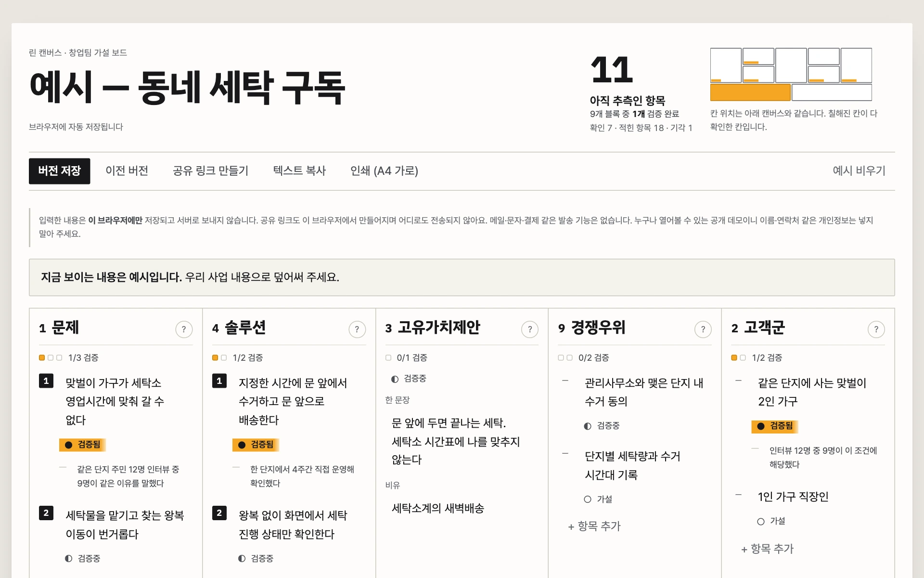Toggle 가설 status of 1인 가구 직장인
This screenshot has width=924, height=578.
771,521
